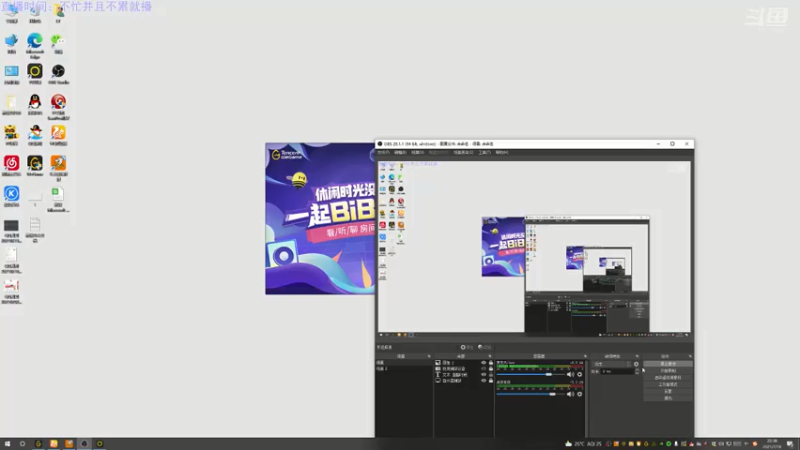Viewport: 800px width, 450px height.
Task: Pop out the Sources dock header button
Action: 490,356
